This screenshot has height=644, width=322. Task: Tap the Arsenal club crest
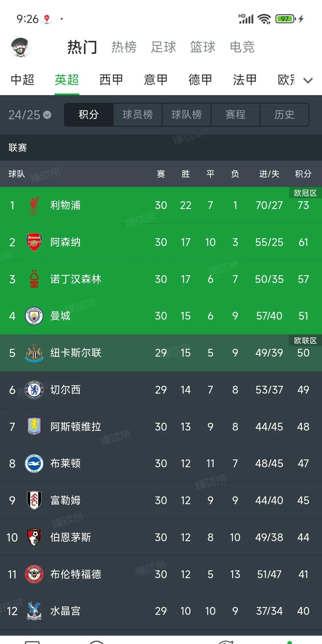click(34, 242)
